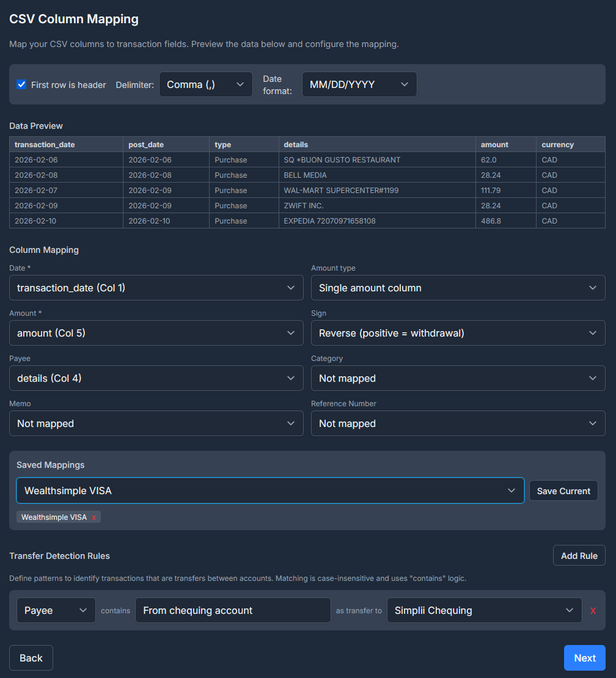Open the Memo mapping dropdown
This screenshot has width=616, height=678.
(156, 423)
